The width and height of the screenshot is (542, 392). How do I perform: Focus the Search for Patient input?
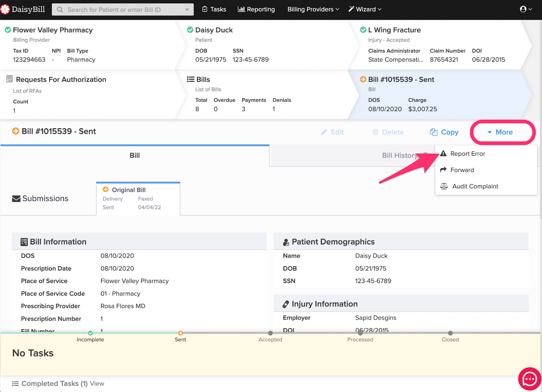[x=123, y=9]
